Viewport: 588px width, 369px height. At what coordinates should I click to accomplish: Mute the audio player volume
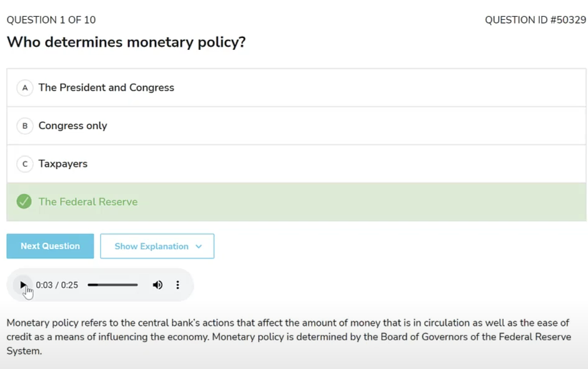click(x=157, y=285)
